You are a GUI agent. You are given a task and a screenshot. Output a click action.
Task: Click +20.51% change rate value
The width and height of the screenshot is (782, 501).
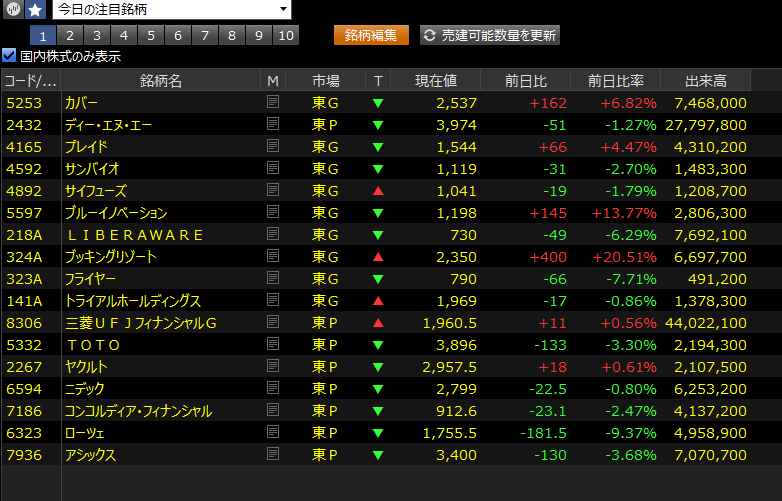point(624,257)
